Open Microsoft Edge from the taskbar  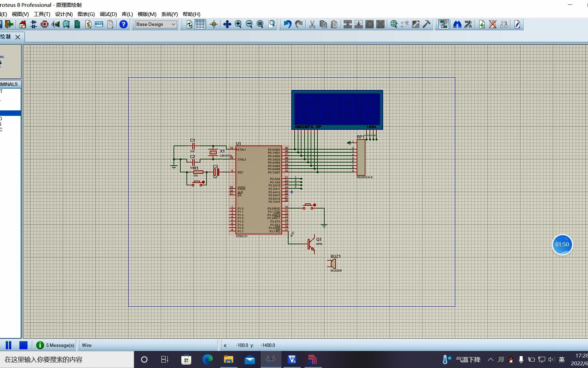point(208,359)
